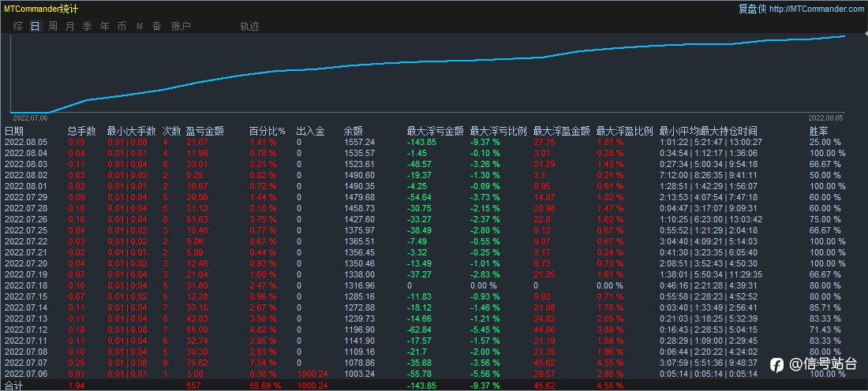
Task: Select the 2022.07.15 date row
Action: coord(434,296)
